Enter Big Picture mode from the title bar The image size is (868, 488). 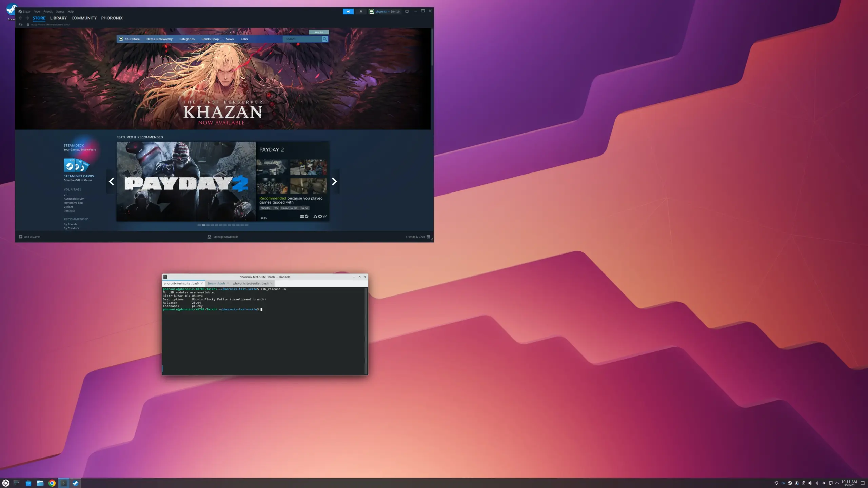[407, 11]
